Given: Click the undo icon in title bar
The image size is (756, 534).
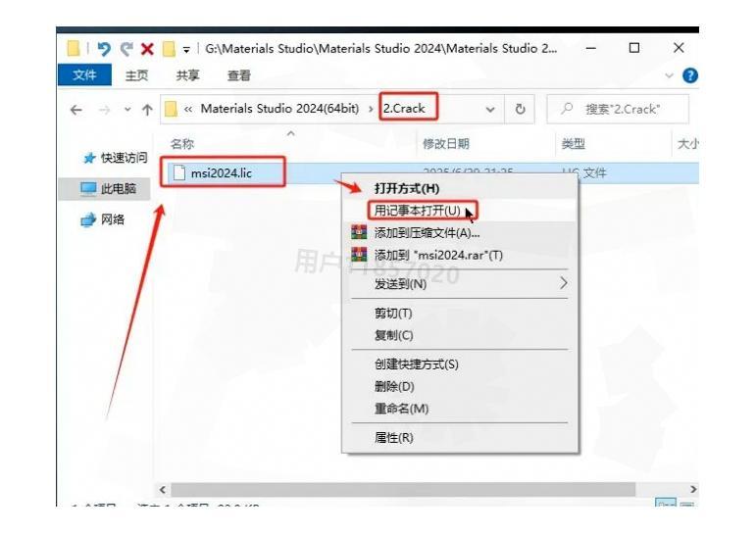Looking at the screenshot, I should point(104,49).
